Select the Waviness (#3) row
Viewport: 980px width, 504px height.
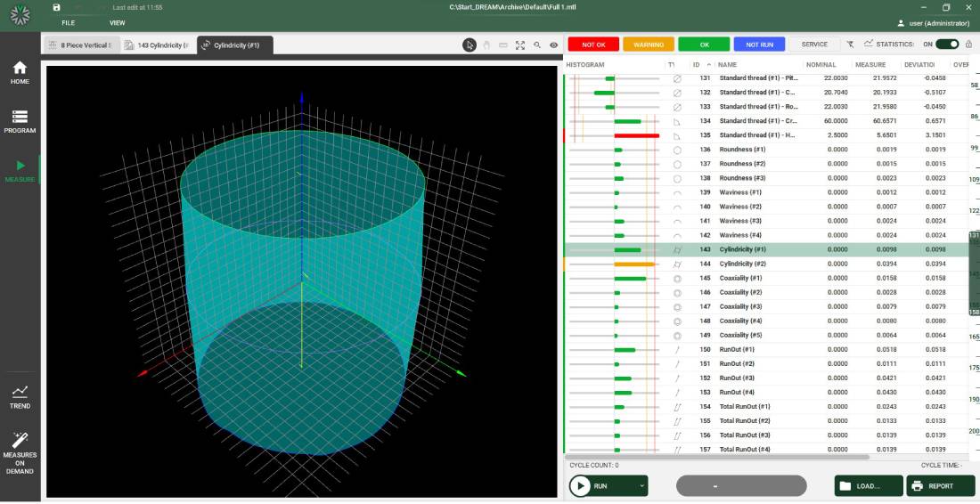click(x=766, y=221)
